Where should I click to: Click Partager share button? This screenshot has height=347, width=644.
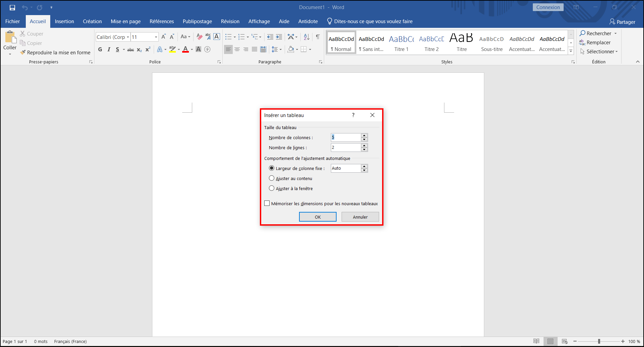(x=622, y=22)
